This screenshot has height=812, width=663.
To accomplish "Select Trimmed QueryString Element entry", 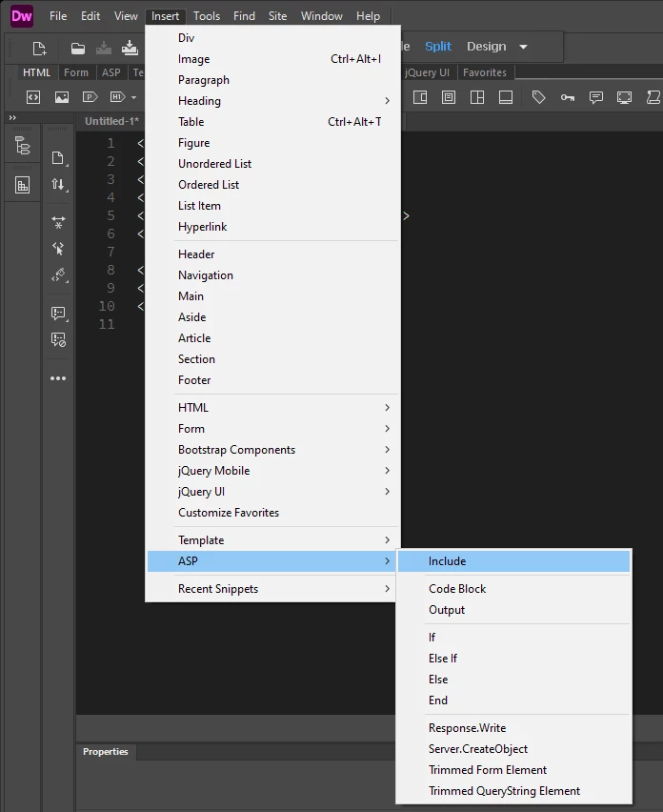I will click(x=513, y=791).
